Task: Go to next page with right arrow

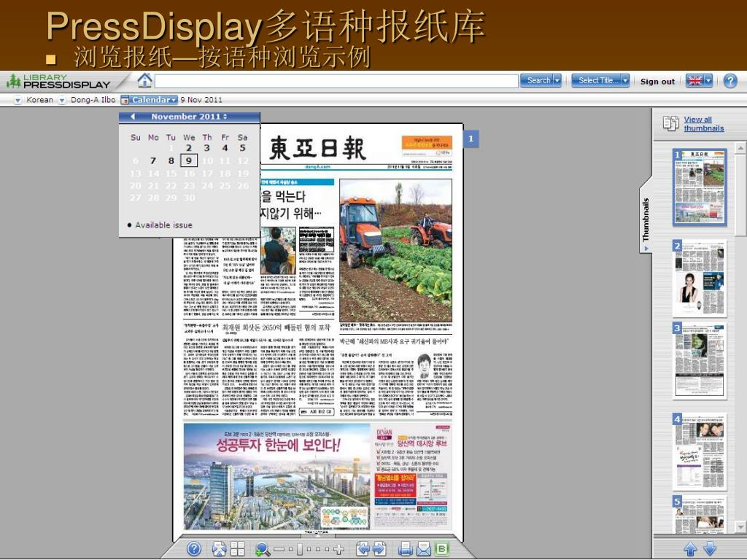Action: [x=379, y=549]
